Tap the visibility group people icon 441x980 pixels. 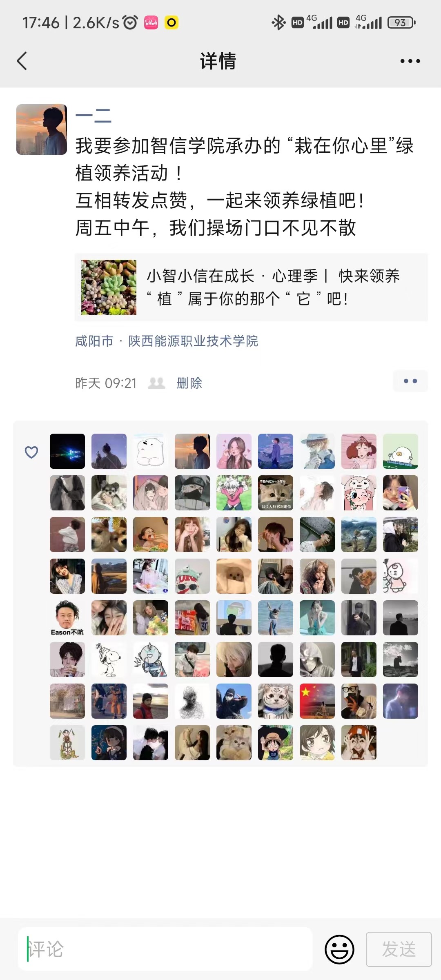click(x=156, y=383)
